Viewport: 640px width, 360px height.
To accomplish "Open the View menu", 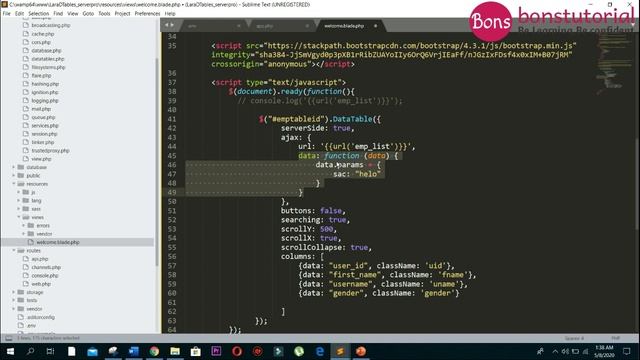I will coord(73,13).
